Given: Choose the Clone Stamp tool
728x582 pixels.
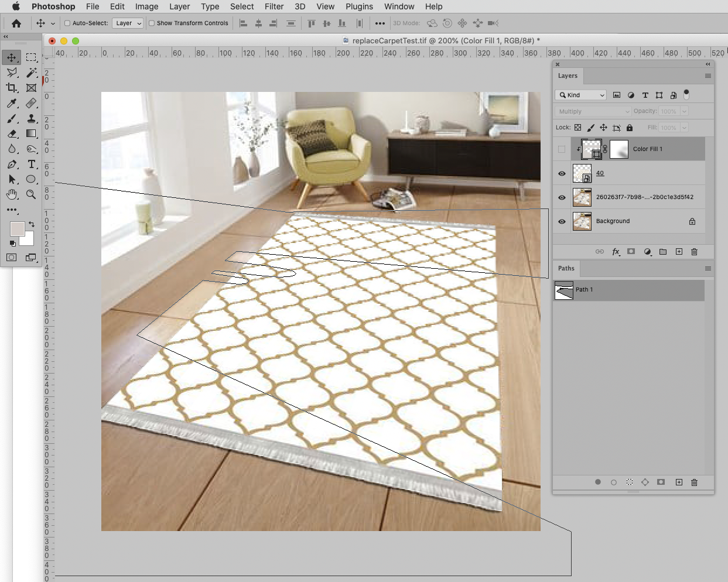Looking at the screenshot, I should (x=32, y=118).
